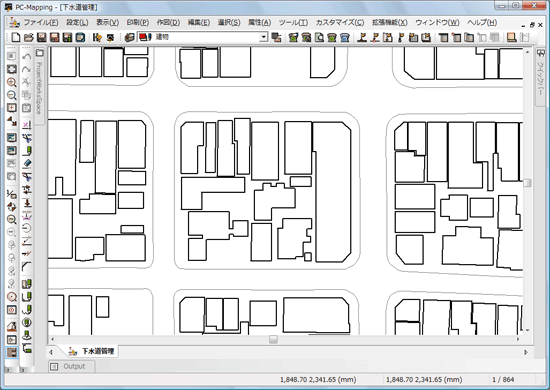Click the last icon in top toolbar

click(525, 37)
